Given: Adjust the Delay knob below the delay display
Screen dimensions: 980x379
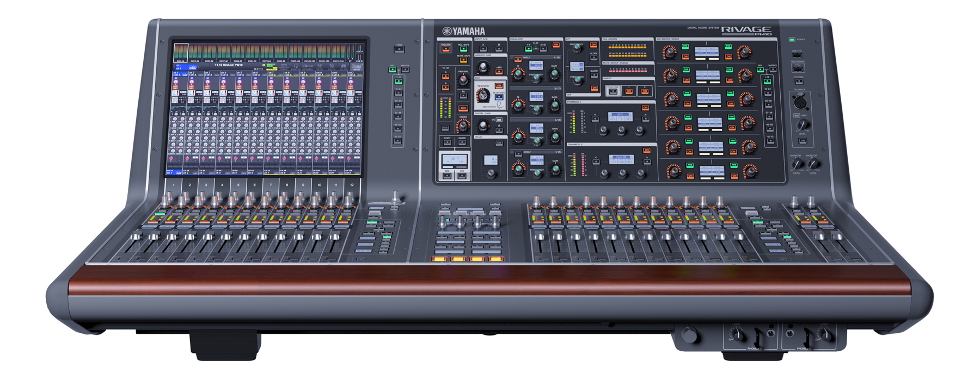Looking at the screenshot, I should coord(491,173).
